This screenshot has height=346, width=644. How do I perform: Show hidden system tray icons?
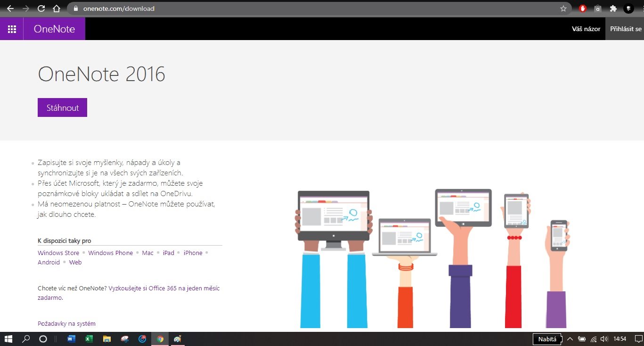click(570, 339)
